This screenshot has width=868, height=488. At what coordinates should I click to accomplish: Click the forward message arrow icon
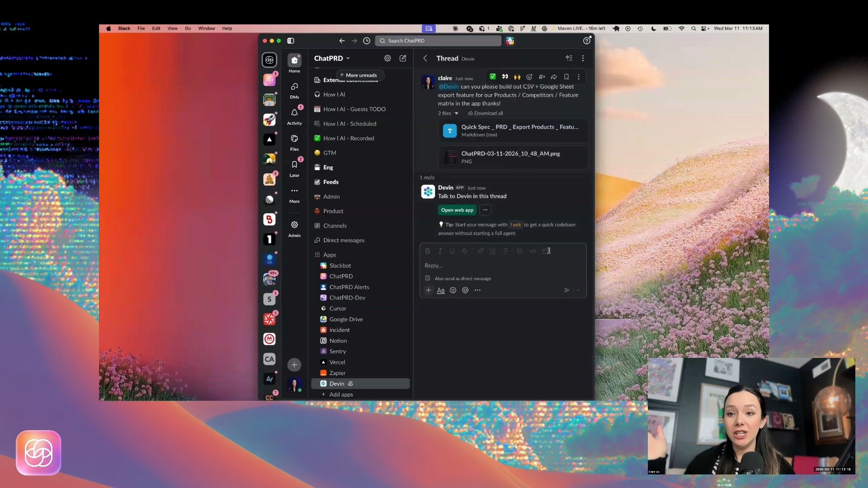[x=554, y=77]
